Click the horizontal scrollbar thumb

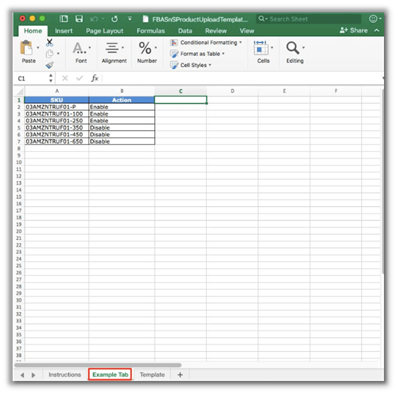98,365
